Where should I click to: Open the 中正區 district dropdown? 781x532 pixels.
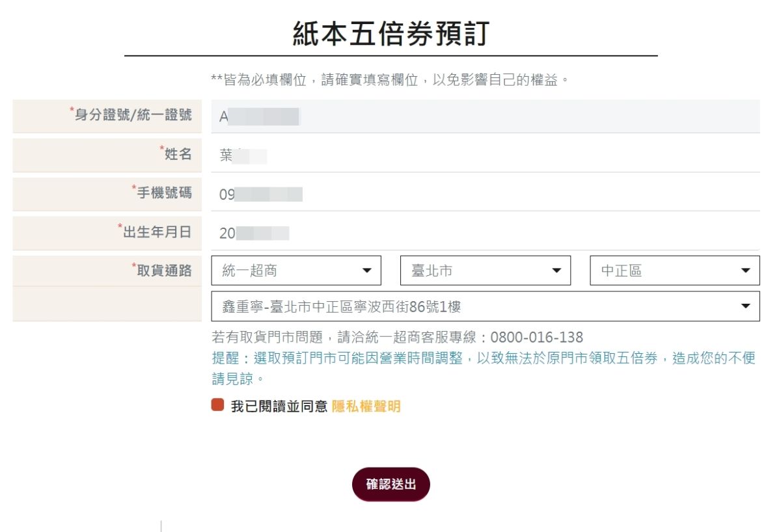tap(674, 271)
